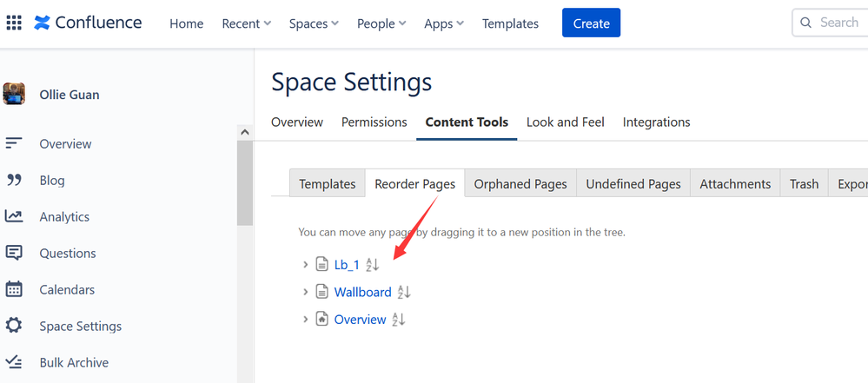868x383 pixels.
Task: Click the blue Create button
Action: click(591, 23)
